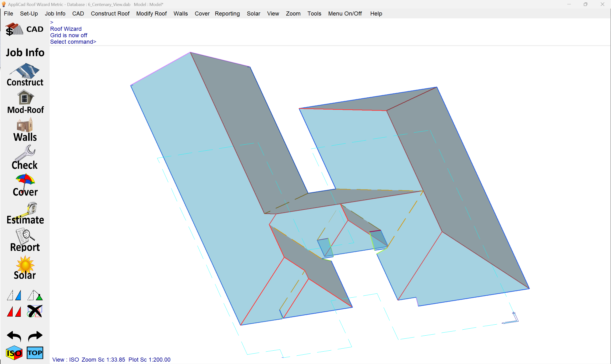This screenshot has width=611, height=364.
Task: Click the black X erase shapes icon
Action: point(35,311)
